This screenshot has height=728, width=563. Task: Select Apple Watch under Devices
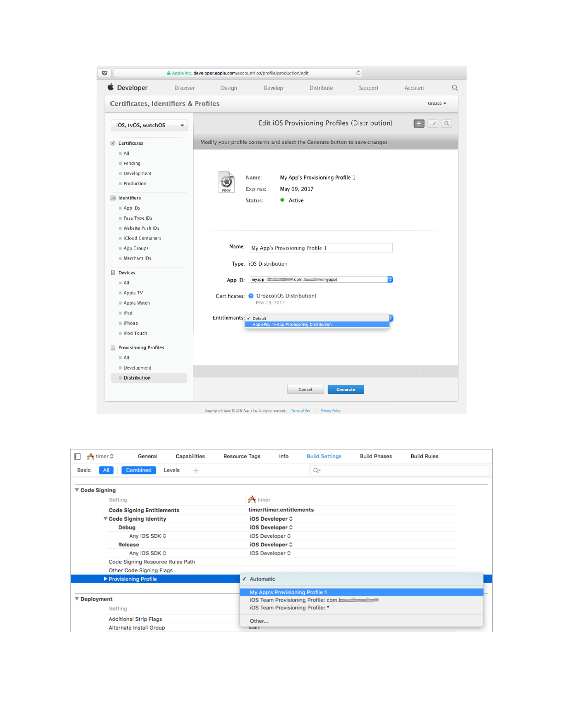coord(137,303)
